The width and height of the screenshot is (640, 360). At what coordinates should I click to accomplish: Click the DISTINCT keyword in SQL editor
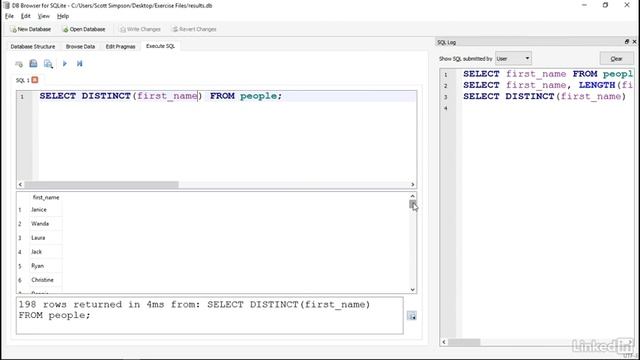pos(106,96)
